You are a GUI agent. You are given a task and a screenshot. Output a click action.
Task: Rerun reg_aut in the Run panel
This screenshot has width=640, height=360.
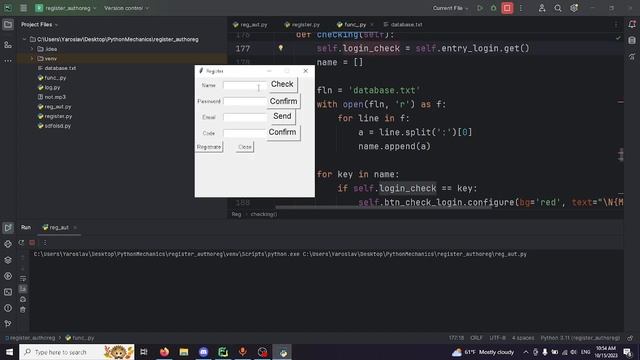[21, 243]
